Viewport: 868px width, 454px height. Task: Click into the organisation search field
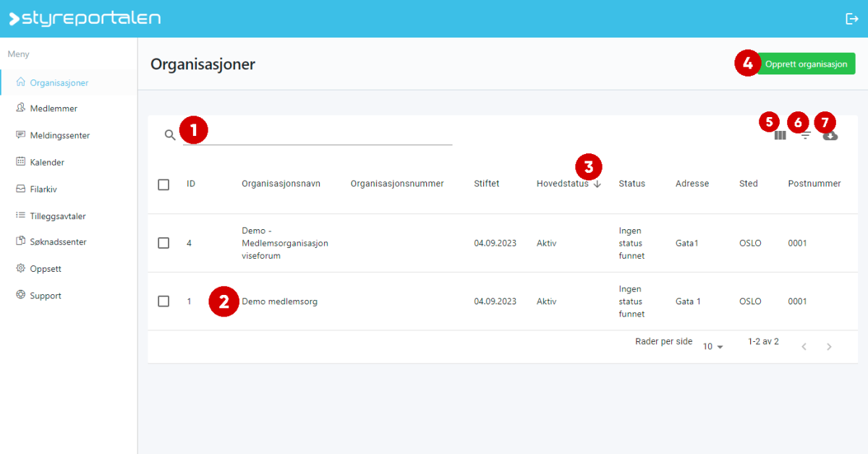318,134
